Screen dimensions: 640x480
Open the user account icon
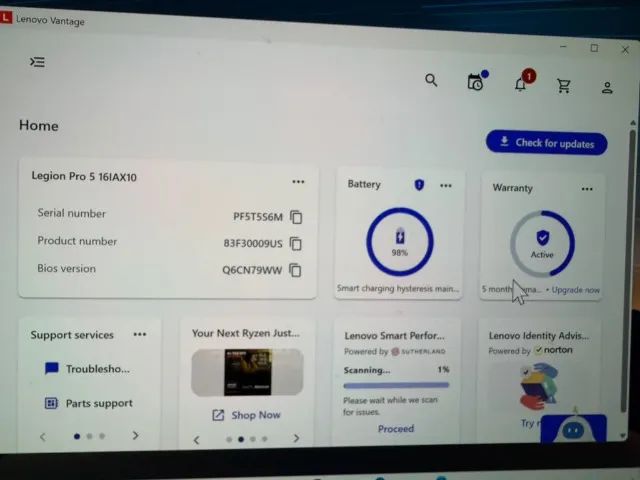pyautogui.click(x=607, y=87)
